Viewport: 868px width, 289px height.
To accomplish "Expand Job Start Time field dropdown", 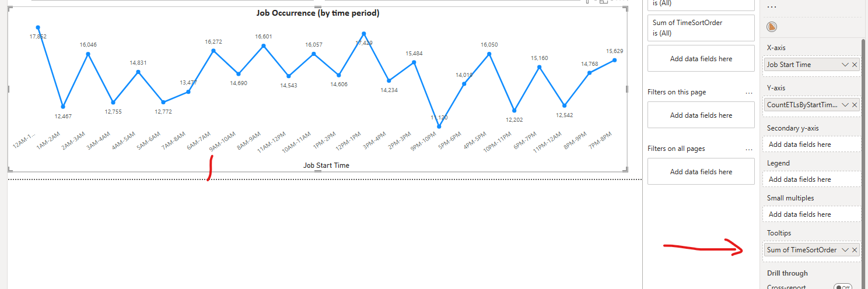I will pyautogui.click(x=845, y=65).
